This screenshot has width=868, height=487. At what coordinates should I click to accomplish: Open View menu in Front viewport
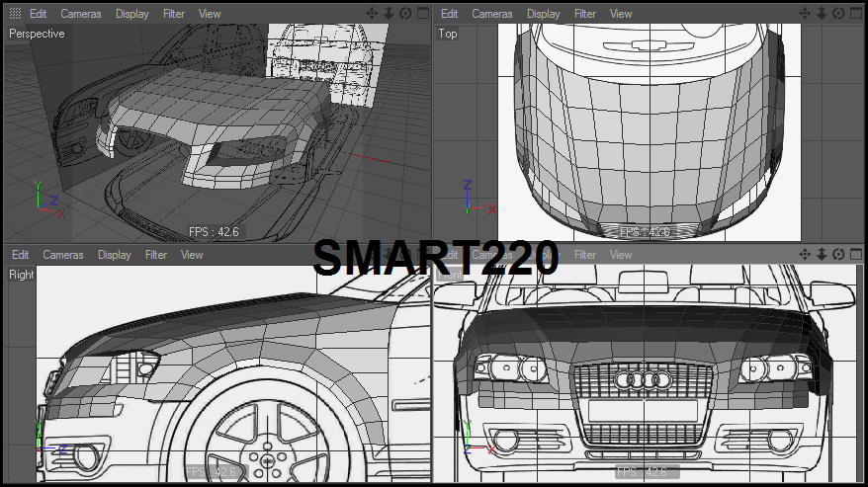(621, 255)
